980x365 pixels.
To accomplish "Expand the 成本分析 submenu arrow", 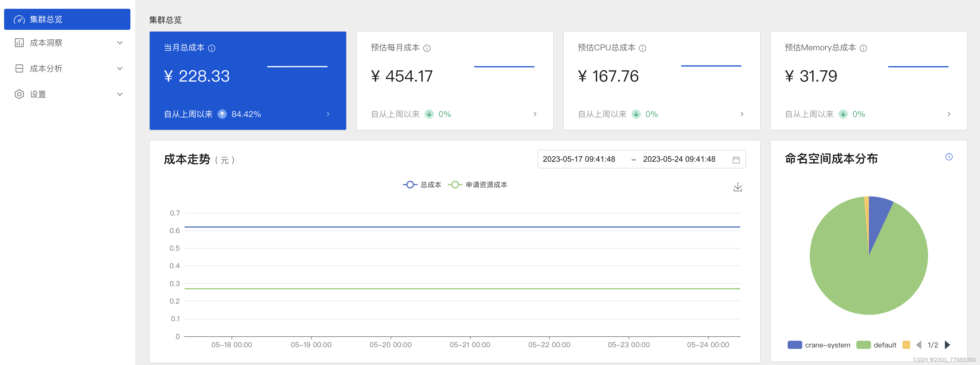I will pos(120,68).
